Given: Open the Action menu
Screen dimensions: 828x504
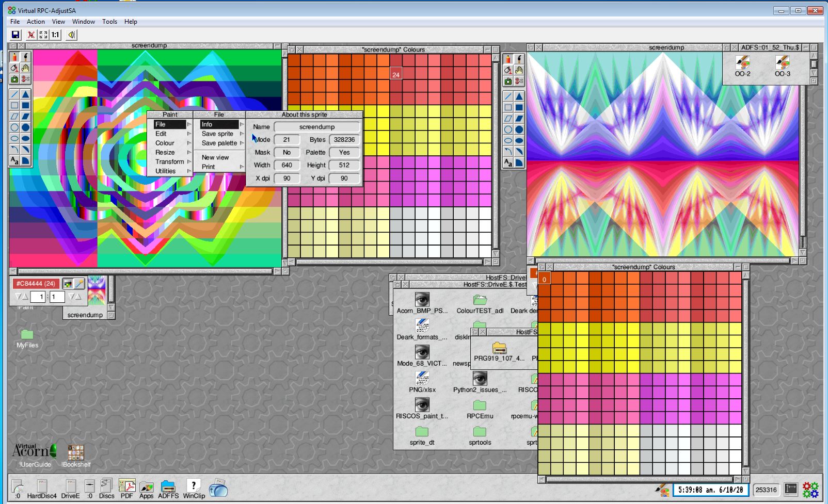Looking at the screenshot, I should (36, 22).
